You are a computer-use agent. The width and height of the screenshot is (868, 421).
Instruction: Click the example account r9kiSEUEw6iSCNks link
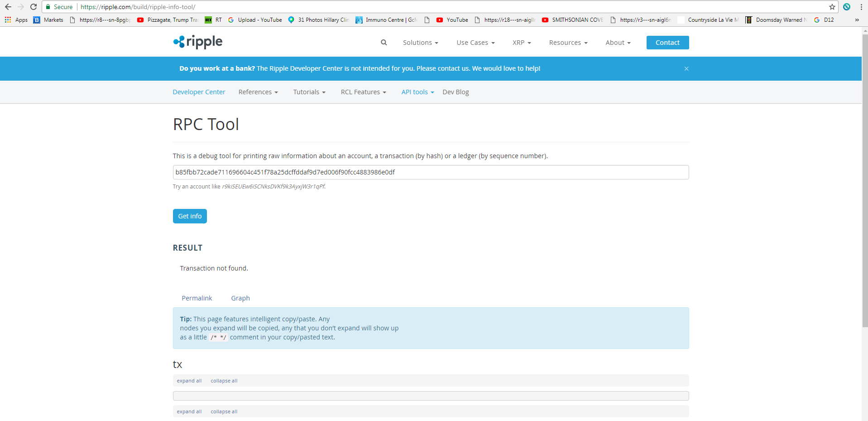tap(273, 187)
